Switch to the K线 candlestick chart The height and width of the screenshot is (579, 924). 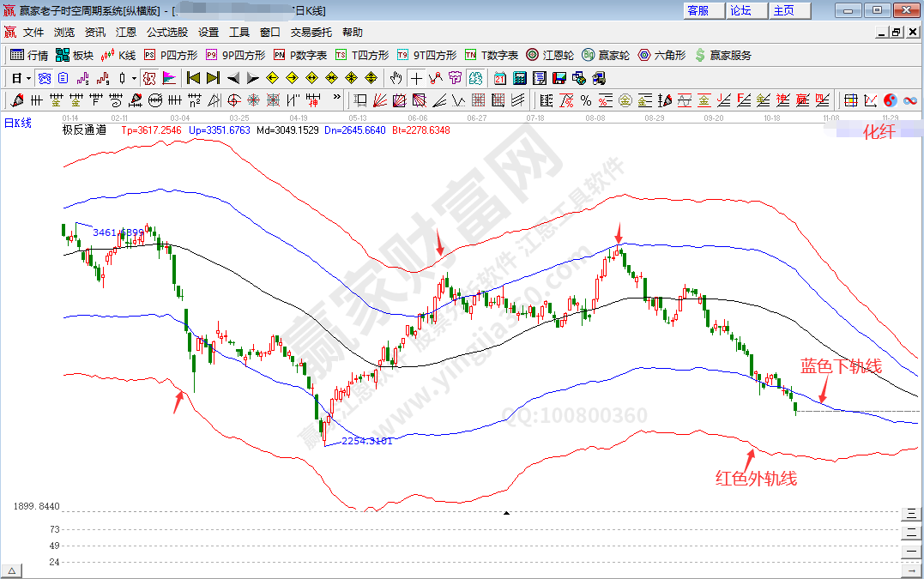(118, 55)
